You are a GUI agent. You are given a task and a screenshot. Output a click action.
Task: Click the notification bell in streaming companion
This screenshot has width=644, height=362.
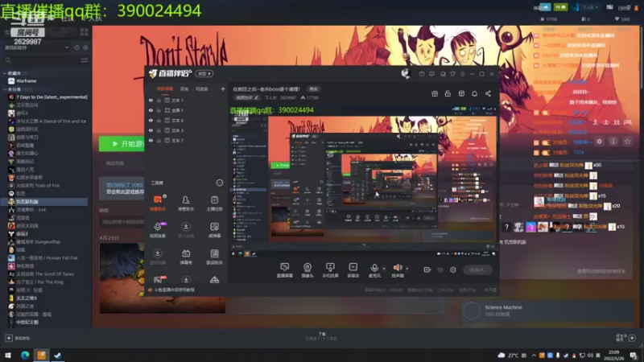[x=474, y=93]
